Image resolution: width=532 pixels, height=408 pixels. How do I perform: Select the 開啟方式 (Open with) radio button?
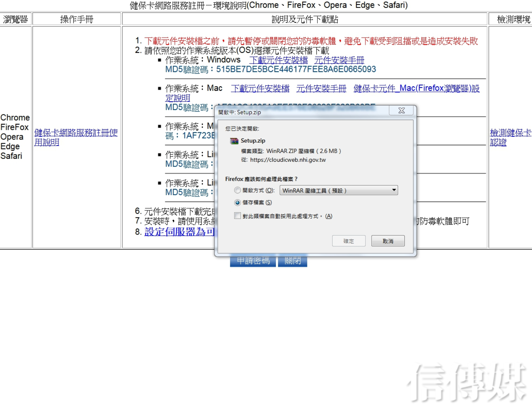coord(237,190)
